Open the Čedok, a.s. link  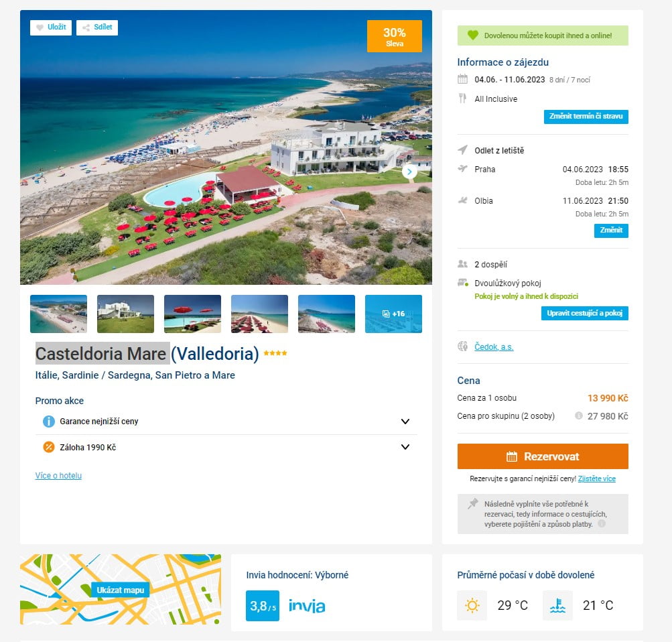(x=494, y=347)
